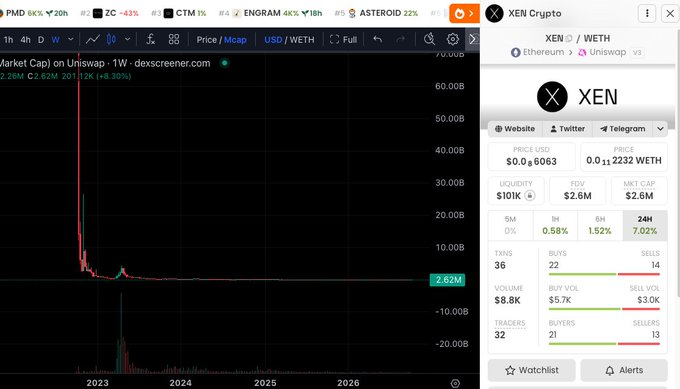Open the fx indicators menu
This screenshot has width=680, height=389.
(x=150, y=39)
